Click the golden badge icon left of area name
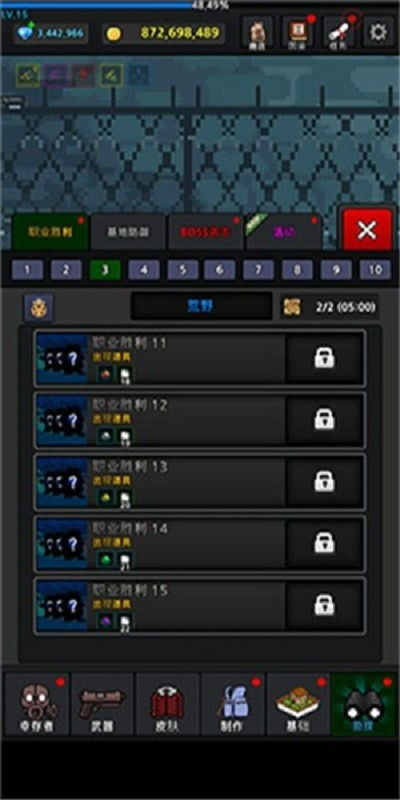400x800 pixels. click(39, 307)
